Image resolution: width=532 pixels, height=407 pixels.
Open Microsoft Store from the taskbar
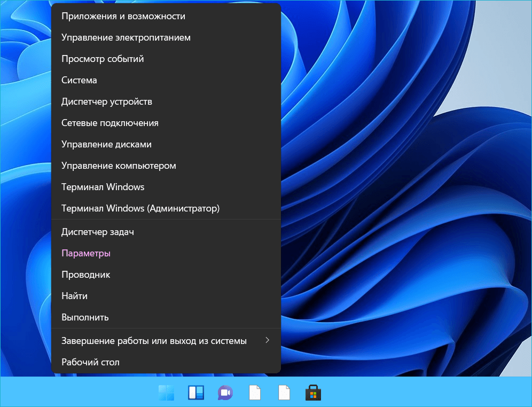click(313, 393)
